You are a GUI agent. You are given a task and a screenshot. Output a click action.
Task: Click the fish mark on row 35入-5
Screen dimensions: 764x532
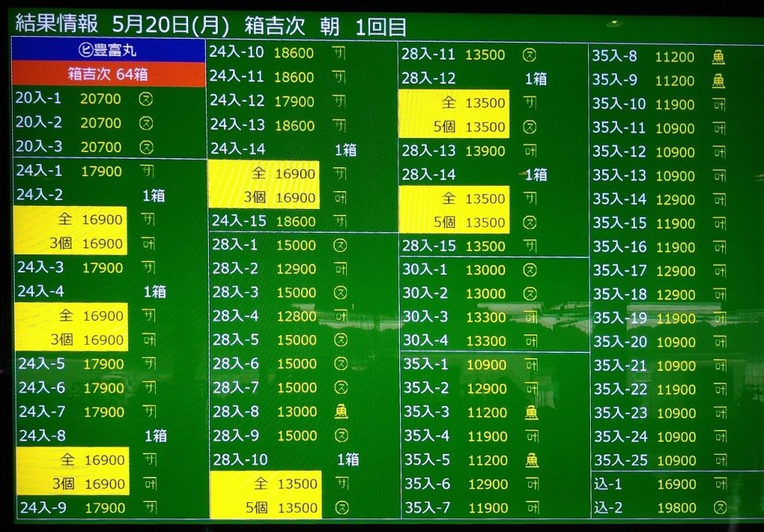(531, 460)
